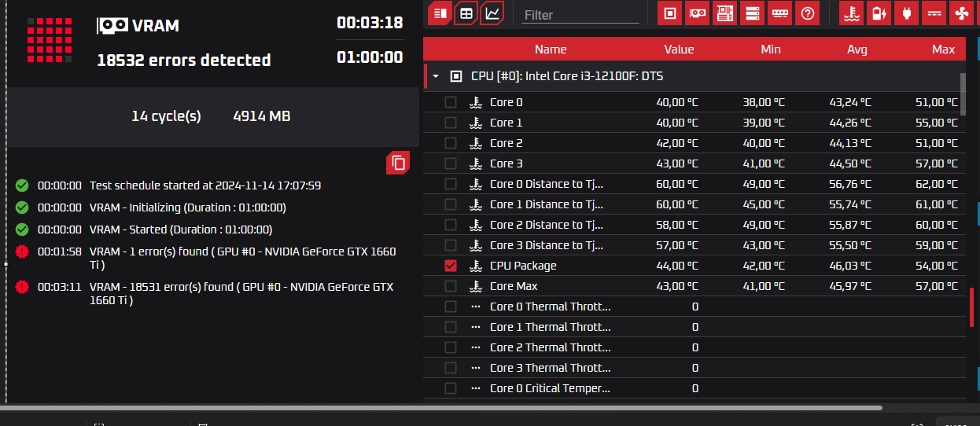Click Core Max average 45,97 °C
The image size is (980, 426).
850,286
